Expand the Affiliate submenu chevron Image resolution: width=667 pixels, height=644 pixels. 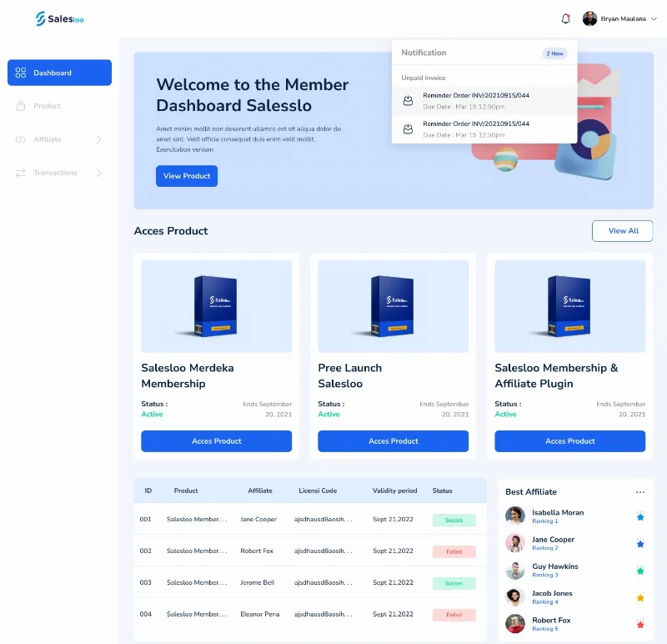tap(98, 139)
